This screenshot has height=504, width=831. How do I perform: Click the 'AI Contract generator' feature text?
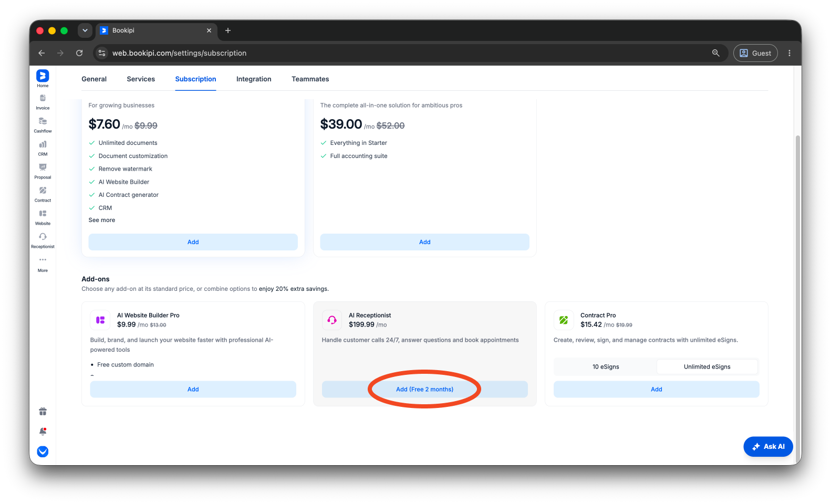(128, 195)
